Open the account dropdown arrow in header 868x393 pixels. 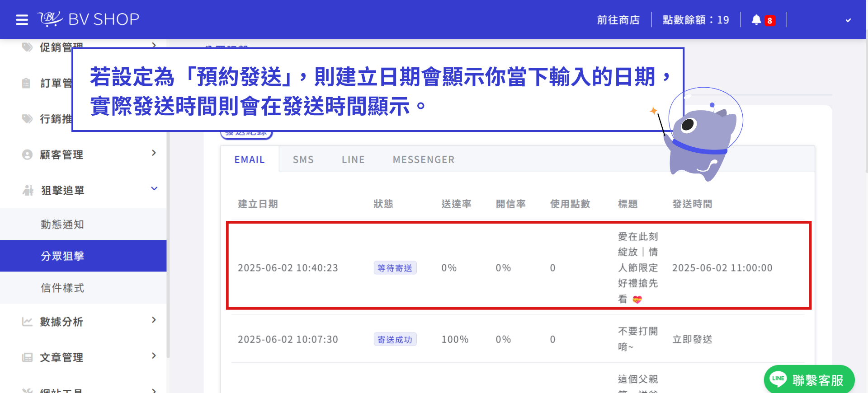849,20
